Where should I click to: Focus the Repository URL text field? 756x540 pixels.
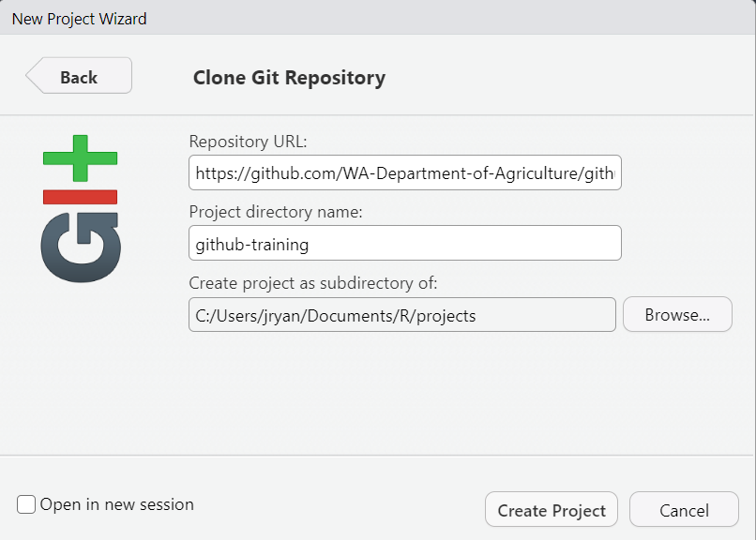pyautogui.click(x=404, y=173)
